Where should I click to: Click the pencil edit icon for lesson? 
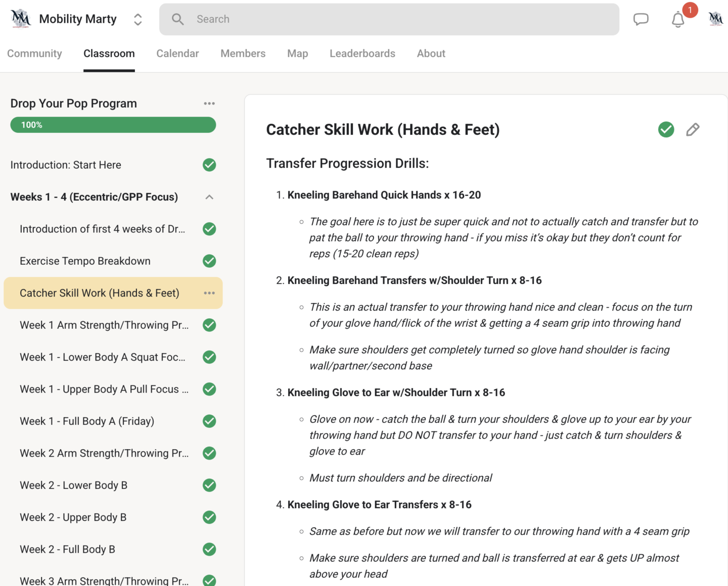tap(693, 130)
